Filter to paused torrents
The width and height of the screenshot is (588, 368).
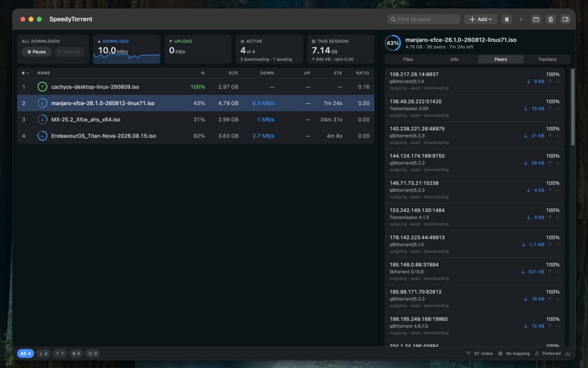pyautogui.click(x=76, y=354)
